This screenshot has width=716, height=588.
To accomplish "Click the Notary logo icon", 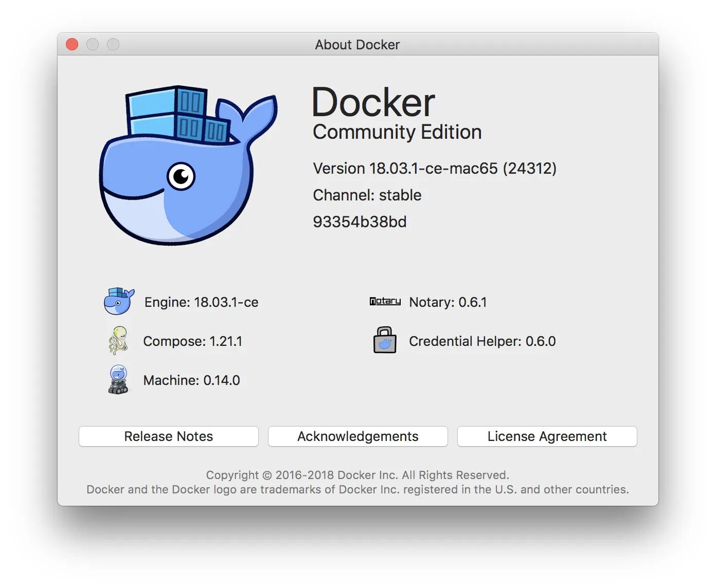I will (x=385, y=301).
